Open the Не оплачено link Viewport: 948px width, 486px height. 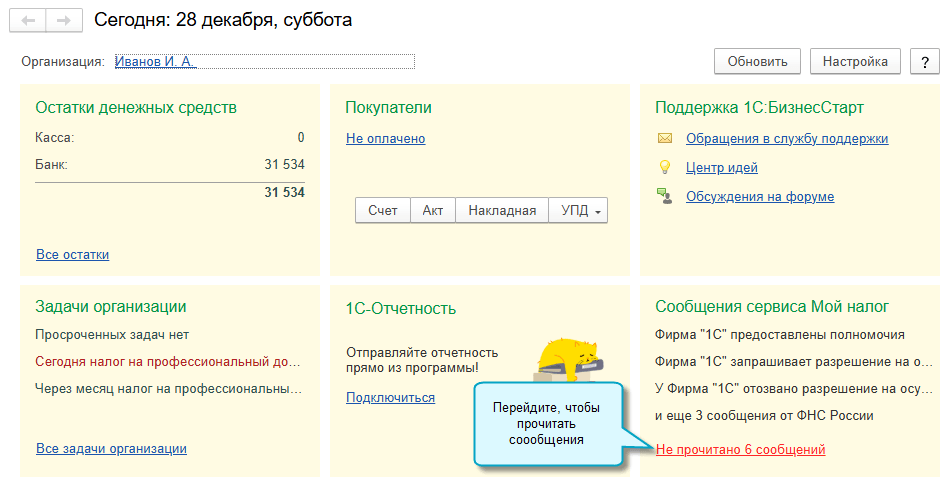point(385,139)
